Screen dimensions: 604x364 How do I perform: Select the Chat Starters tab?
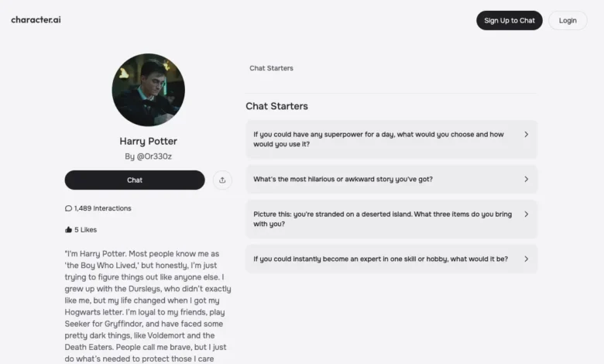click(271, 68)
